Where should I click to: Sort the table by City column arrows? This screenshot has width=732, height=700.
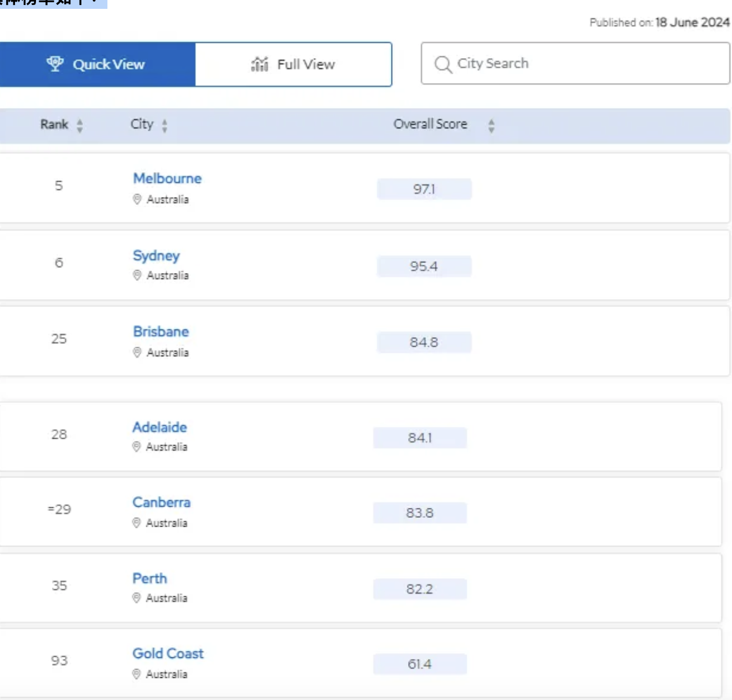[x=164, y=126]
